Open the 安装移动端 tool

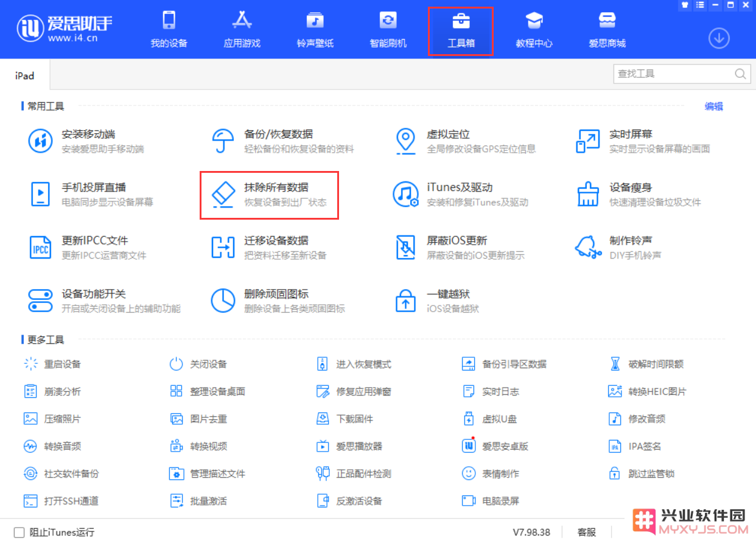pyautogui.click(x=86, y=141)
